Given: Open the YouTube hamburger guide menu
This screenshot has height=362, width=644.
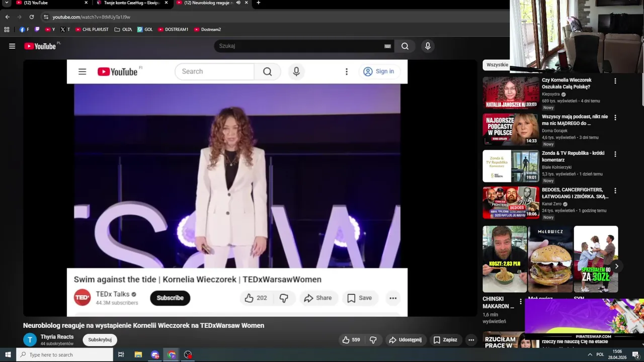Looking at the screenshot, I should (x=12, y=46).
